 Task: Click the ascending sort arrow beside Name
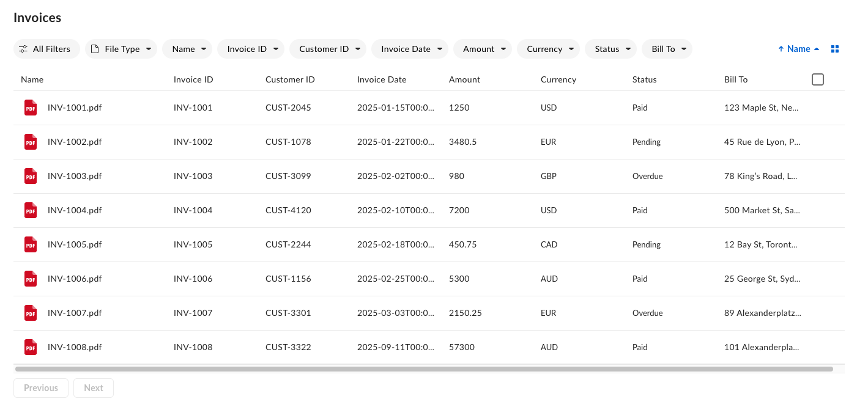pos(781,48)
